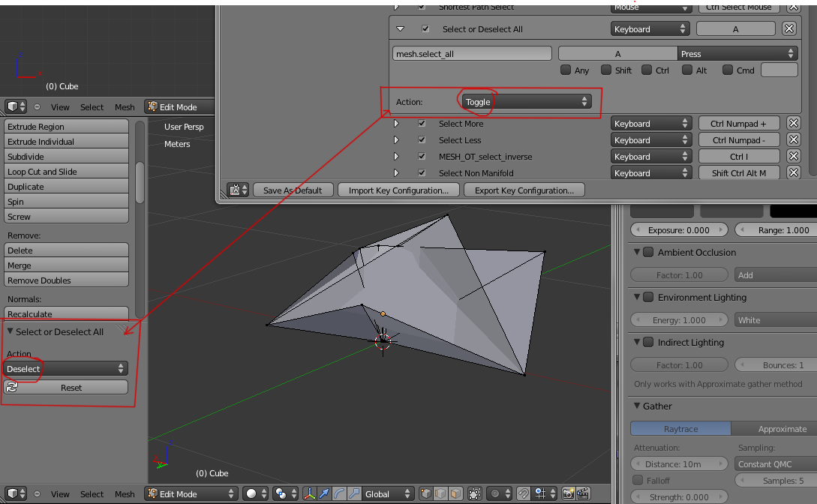This screenshot has width=817, height=504.
Task: Enable the Alt modifier checkbox
Action: pos(687,70)
